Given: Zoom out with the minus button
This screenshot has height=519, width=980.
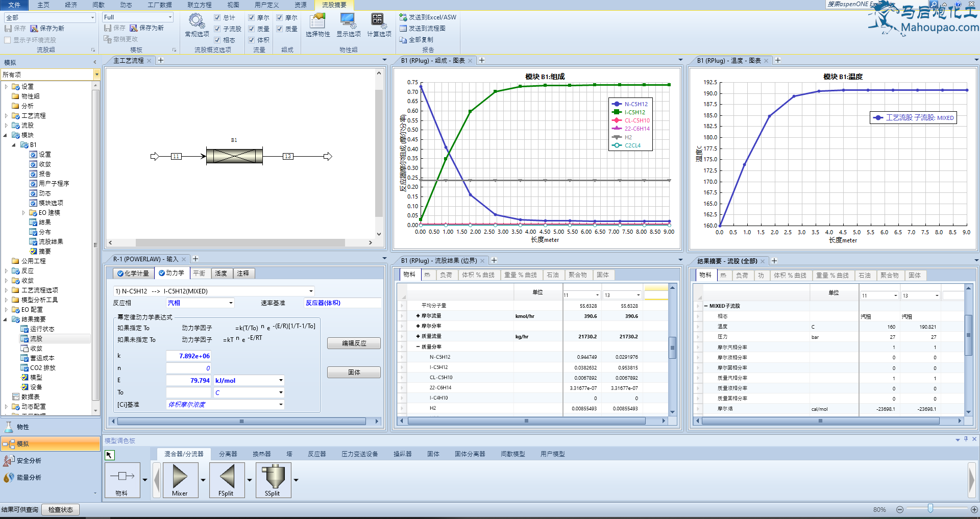Looking at the screenshot, I should (x=900, y=509).
